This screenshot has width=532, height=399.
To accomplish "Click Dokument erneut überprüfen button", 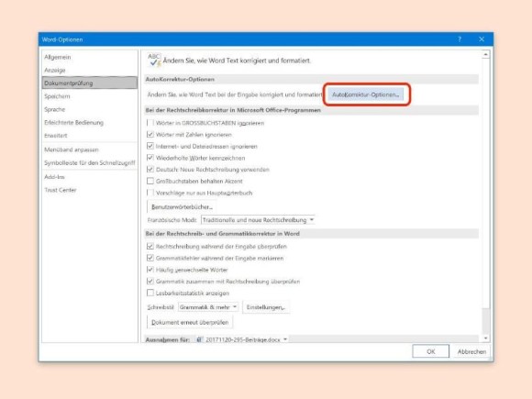I will click(x=190, y=322).
